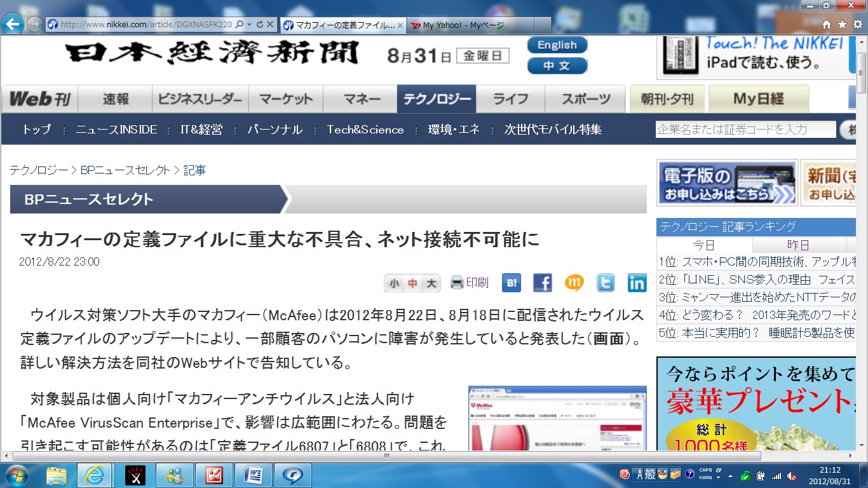Open the browser Tools gear
Screen dimensions: 868x488
coord(857,25)
